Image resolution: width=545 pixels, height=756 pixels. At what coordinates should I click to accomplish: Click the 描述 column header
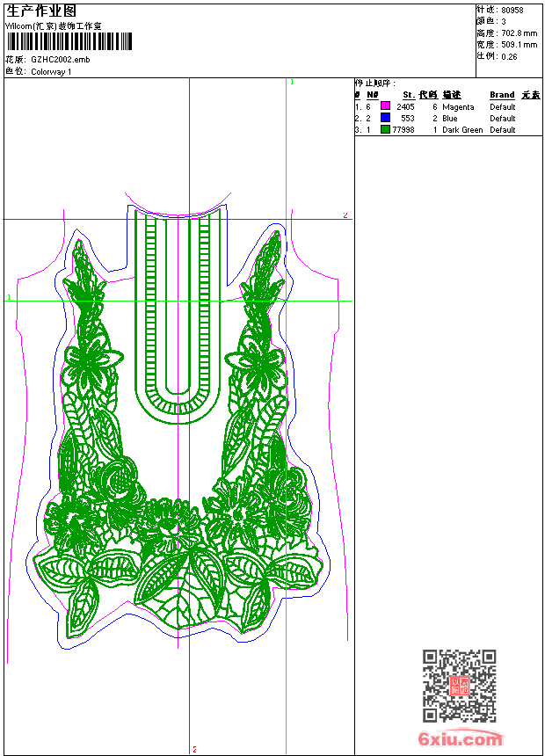pos(452,95)
